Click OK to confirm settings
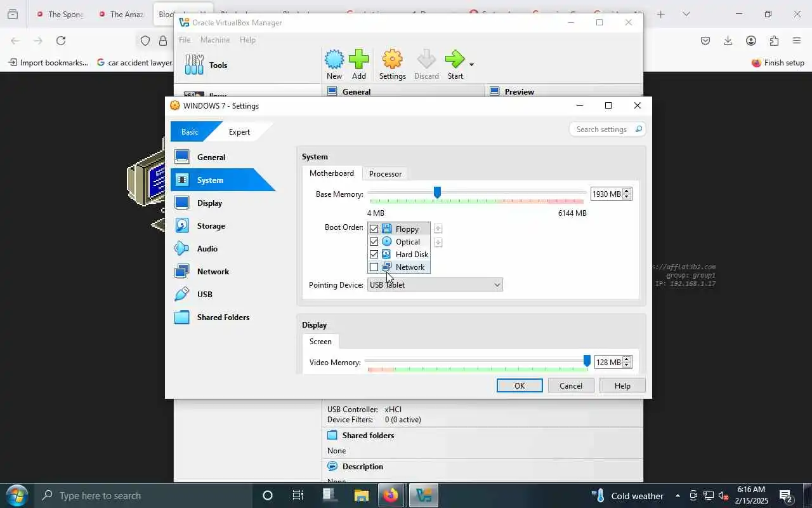The height and width of the screenshot is (508, 812). tap(520, 385)
